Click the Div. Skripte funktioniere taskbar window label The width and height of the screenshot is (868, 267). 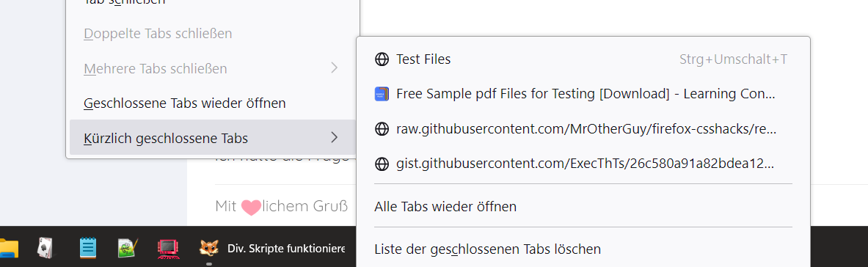286,248
